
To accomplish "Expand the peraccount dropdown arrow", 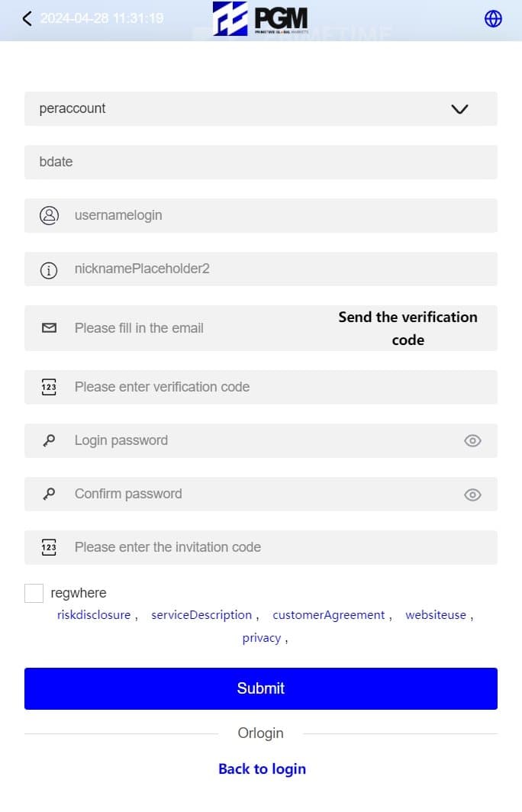I will [459, 109].
